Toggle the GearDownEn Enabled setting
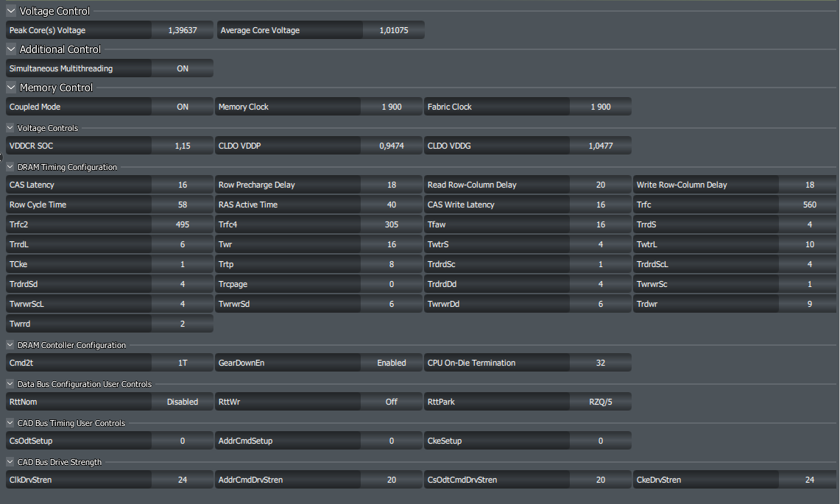This screenshot has height=504, width=840. [x=392, y=363]
